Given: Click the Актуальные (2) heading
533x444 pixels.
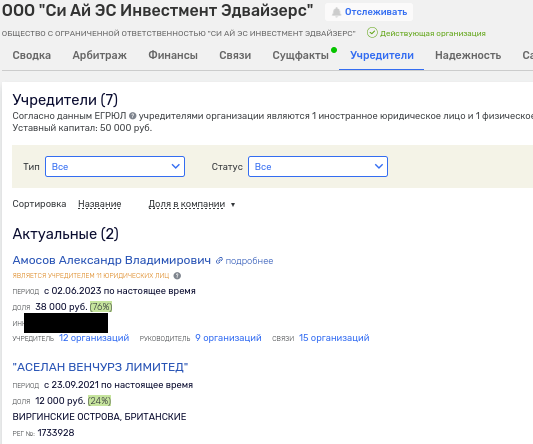Looking at the screenshot, I should (x=66, y=234).
